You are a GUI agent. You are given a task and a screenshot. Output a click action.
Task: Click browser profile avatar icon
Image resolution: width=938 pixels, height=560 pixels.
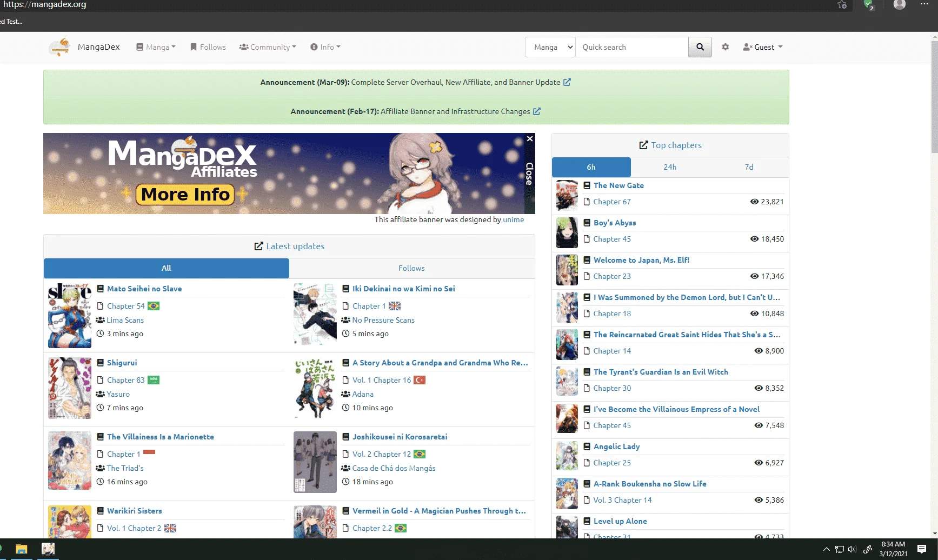coord(900,4)
